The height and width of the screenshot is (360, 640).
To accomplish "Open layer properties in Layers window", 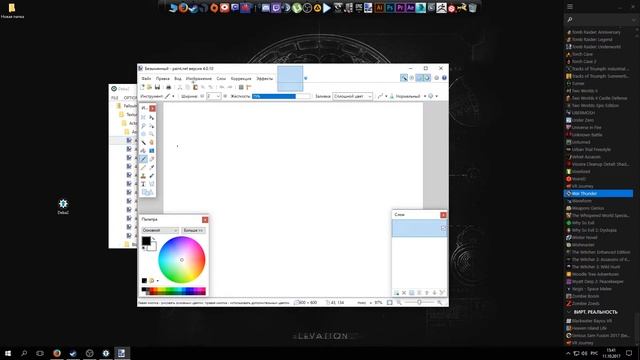I will click(x=442, y=293).
